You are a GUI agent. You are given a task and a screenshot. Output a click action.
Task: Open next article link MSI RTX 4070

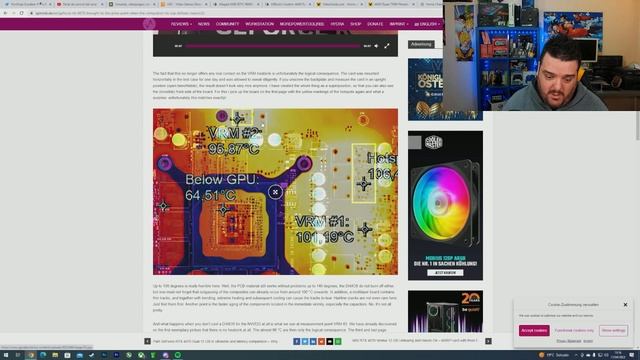[x=415, y=340]
